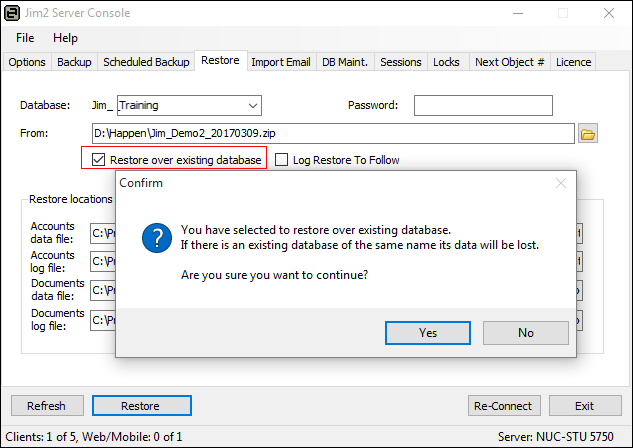Cancel restore by clicking No

526,333
